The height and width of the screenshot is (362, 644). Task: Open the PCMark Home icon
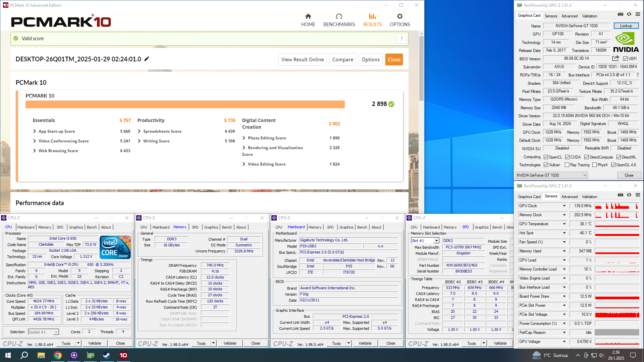[308, 16]
